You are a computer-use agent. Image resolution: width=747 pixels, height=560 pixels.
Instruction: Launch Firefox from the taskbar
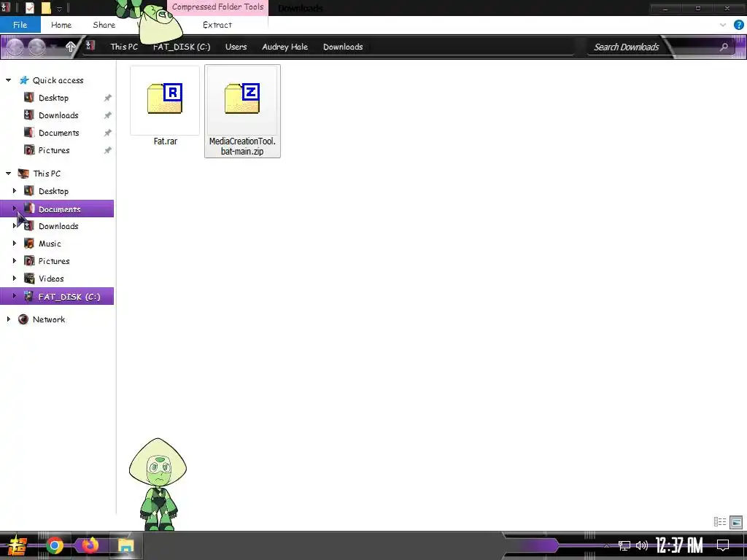(x=90, y=545)
